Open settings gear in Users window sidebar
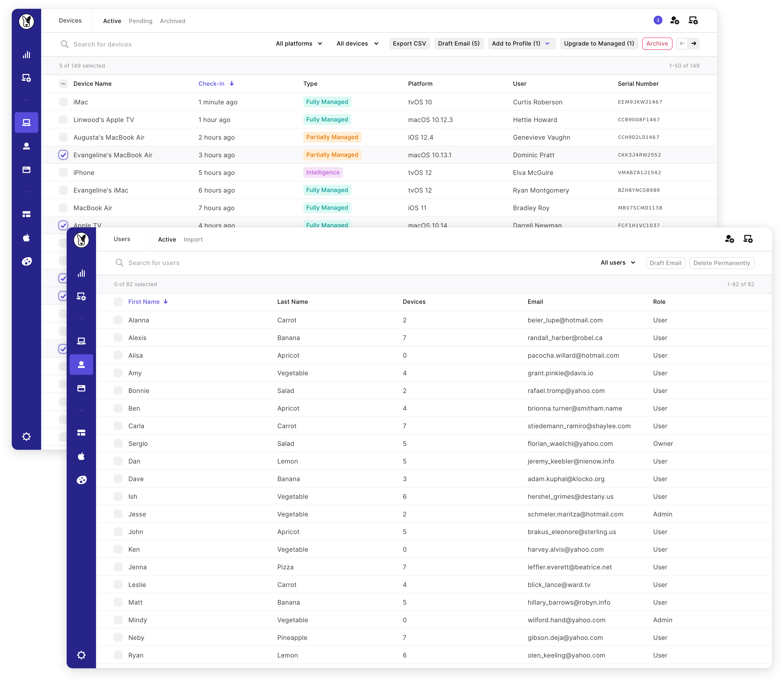The image size is (784, 683). [x=81, y=655]
